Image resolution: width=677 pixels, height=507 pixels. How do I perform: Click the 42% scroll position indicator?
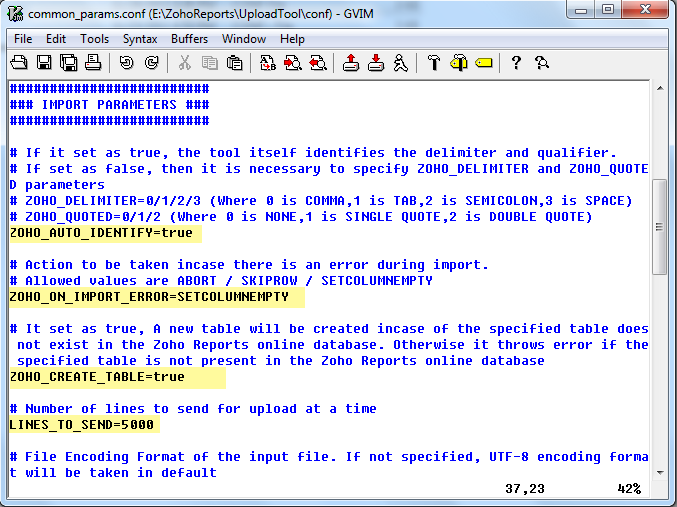629,489
